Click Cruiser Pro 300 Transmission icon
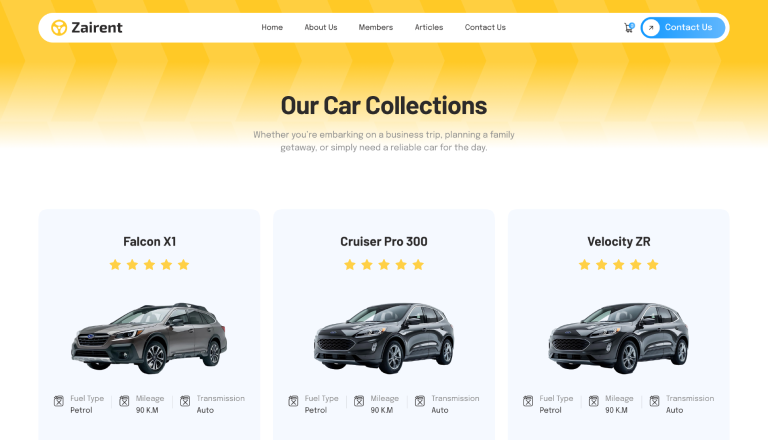768x440 pixels. [420, 401]
